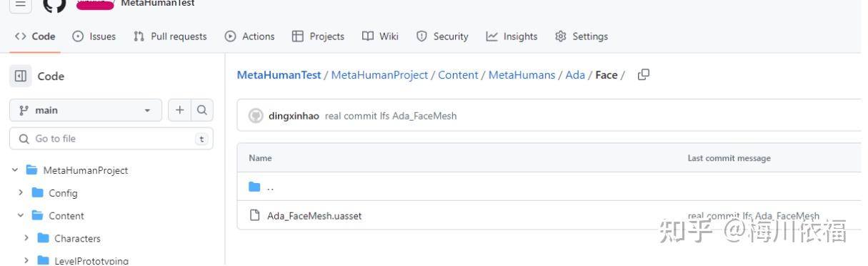The height and width of the screenshot is (266, 868).
Task: Open the Insights tab
Action: pos(512,36)
